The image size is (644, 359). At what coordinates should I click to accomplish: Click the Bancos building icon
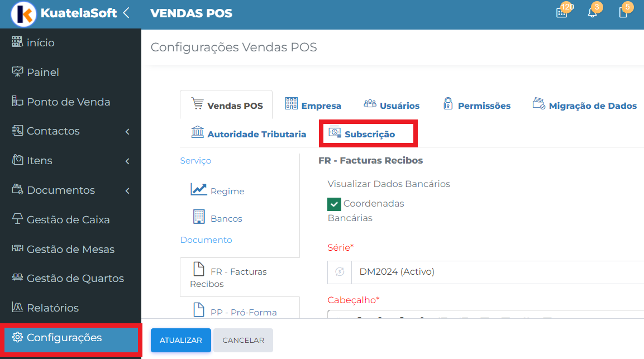[199, 217]
